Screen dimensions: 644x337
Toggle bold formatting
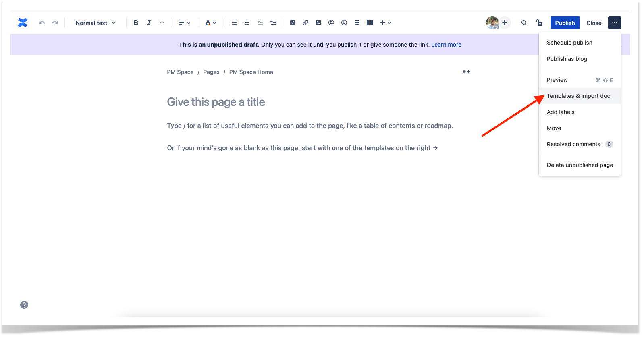[136, 23]
